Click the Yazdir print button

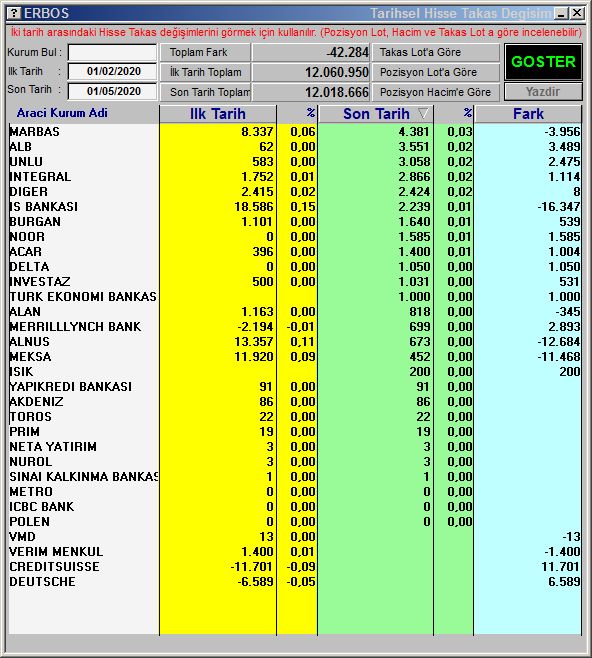[543, 91]
